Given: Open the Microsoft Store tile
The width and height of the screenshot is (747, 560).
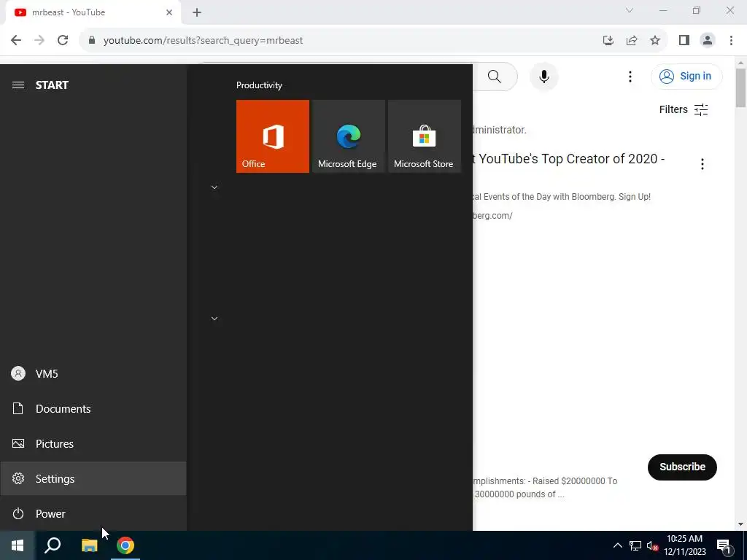Looking at the screenshot, I should (x=425, y=136).
